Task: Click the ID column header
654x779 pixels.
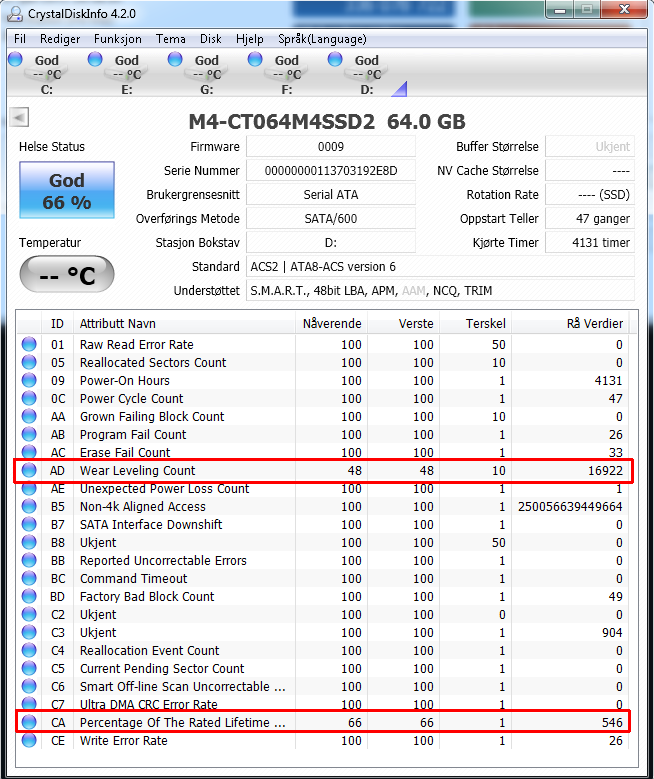Action: click(x=57, y=323)
